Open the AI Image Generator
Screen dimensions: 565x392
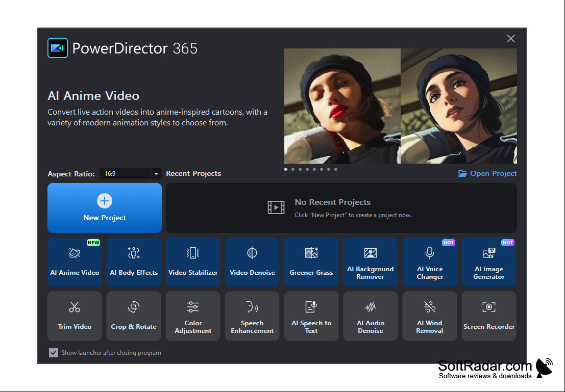[x=489, y=262]
